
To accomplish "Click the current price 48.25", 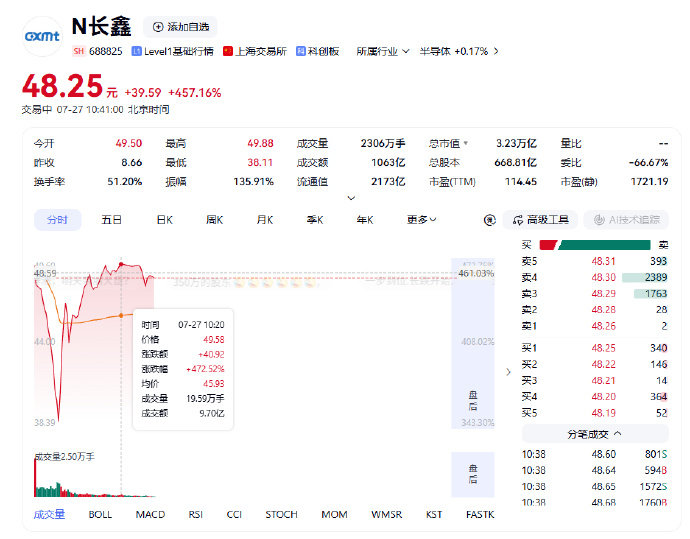I will (x=62, y=86).
